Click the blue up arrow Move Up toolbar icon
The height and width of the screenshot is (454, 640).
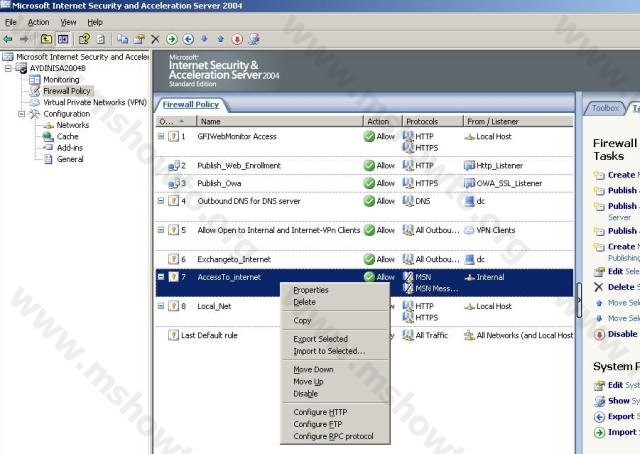tap(220, 39)
